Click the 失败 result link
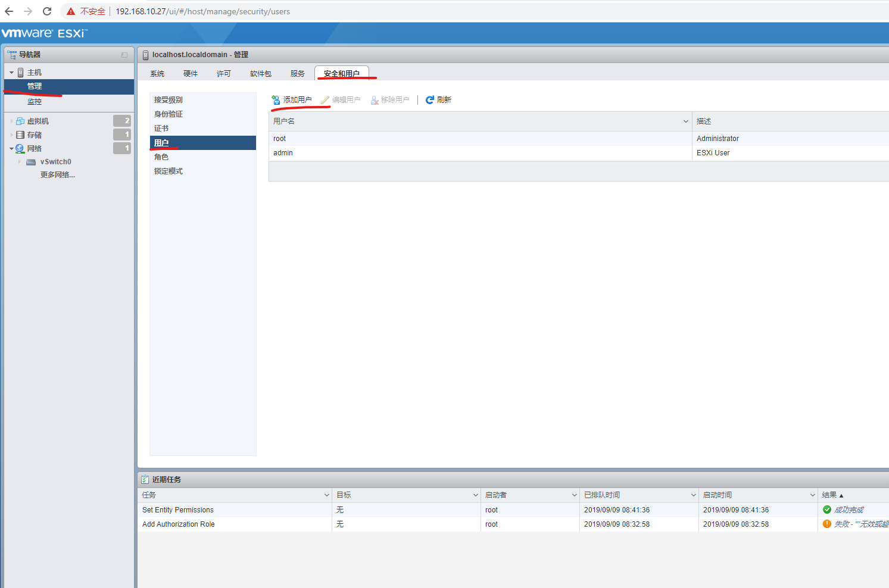The width and height of the screenshot is (889, 588). click(x=861, y=524)
